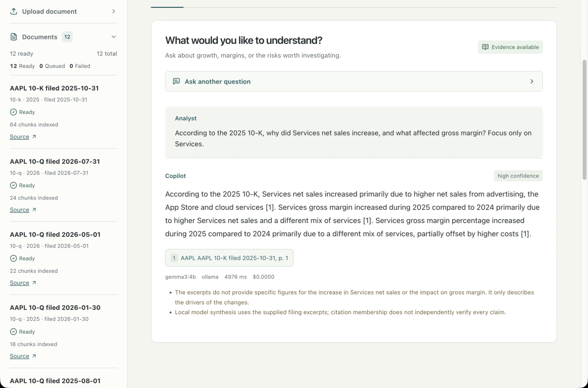
Task: Select AAPL 10-Q filed 2025-08-01 document title
Action: [x=55, y=381]
